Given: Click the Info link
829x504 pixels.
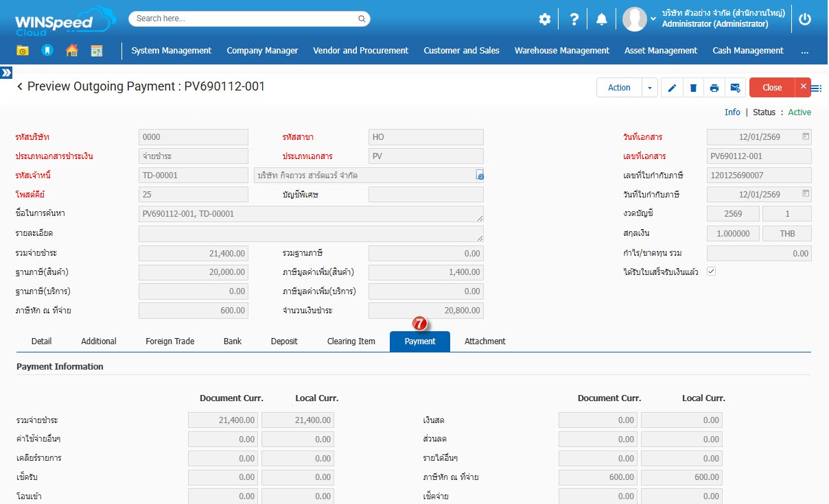Looking at the screenshot, I should (x=732, y=112).
